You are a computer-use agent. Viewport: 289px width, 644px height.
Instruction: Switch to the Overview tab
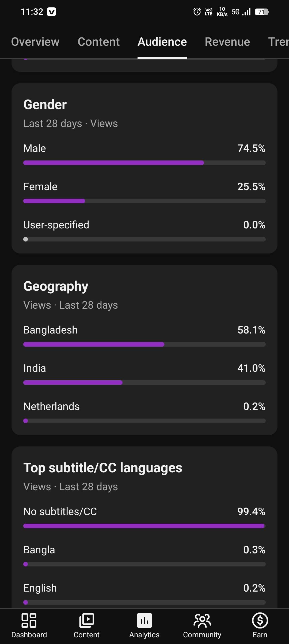click(x=35, y=42)
